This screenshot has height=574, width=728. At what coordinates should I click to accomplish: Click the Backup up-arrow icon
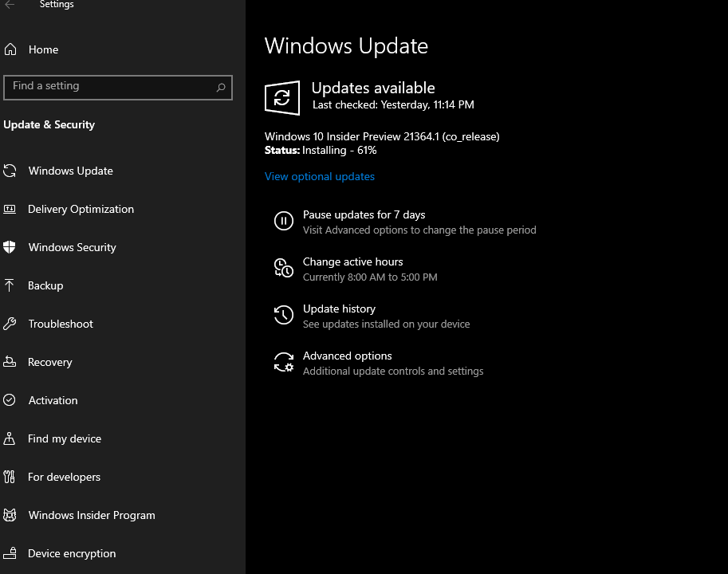(10, 285)
